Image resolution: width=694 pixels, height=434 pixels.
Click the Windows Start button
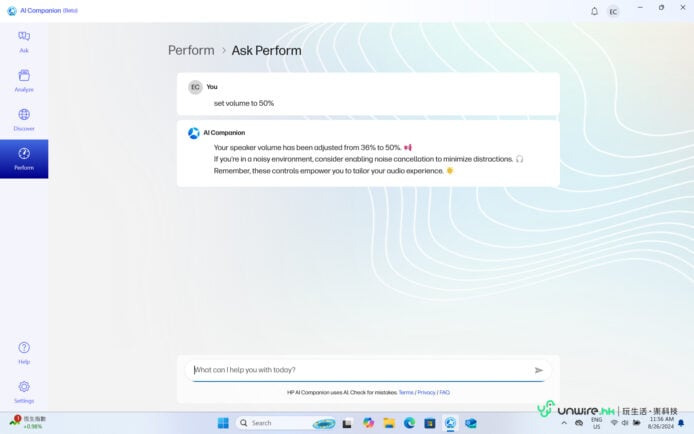coord(222,423)
